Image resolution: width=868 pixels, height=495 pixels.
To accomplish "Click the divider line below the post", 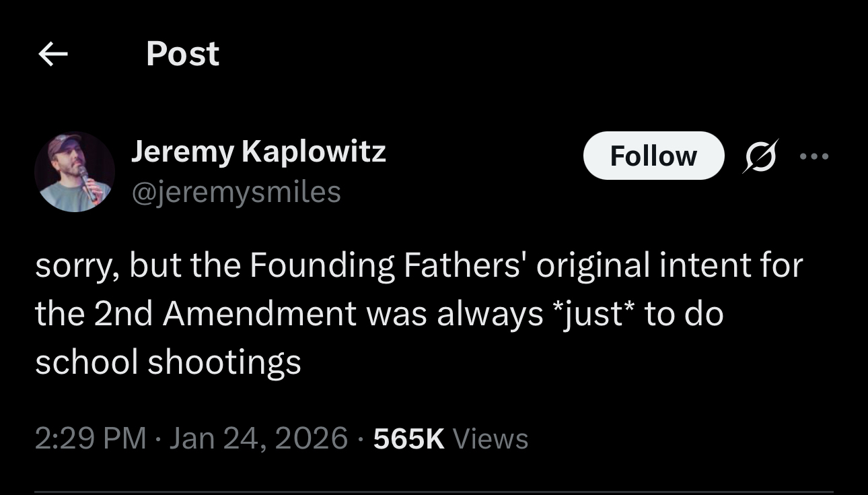I will coord(434,492).
